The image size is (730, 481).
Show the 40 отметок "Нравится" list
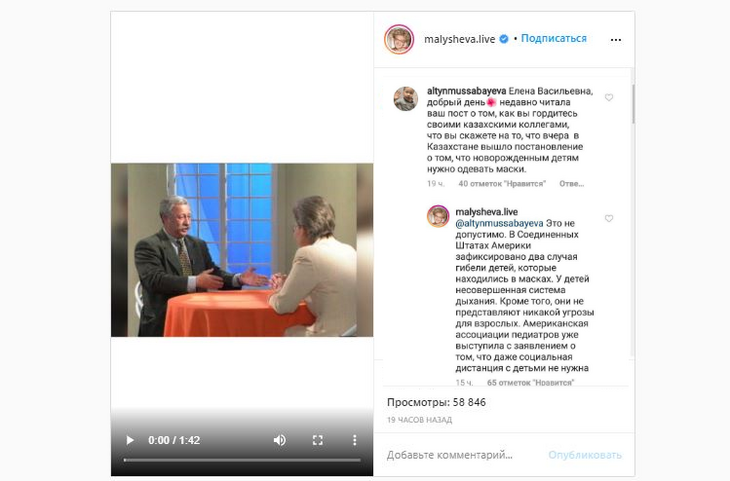coord(502,183)
